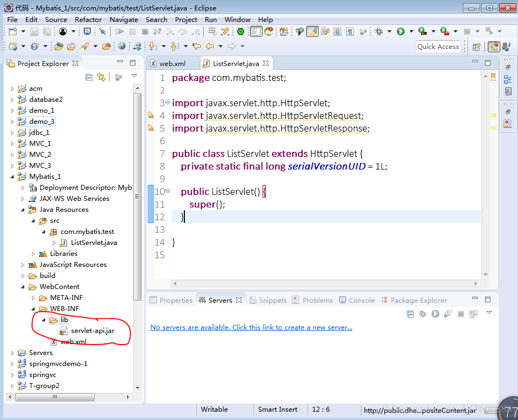
Task: Open the Refactor menu
Action: click(88, 19)
